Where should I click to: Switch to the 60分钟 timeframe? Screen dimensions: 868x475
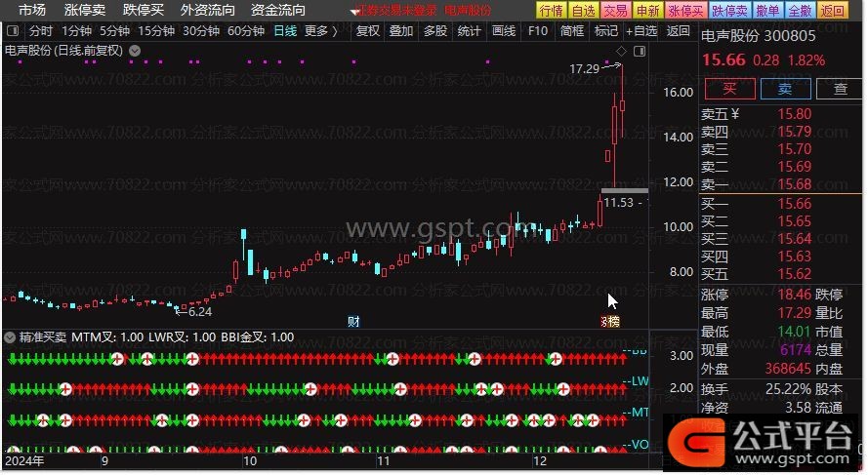coord(246,31)
